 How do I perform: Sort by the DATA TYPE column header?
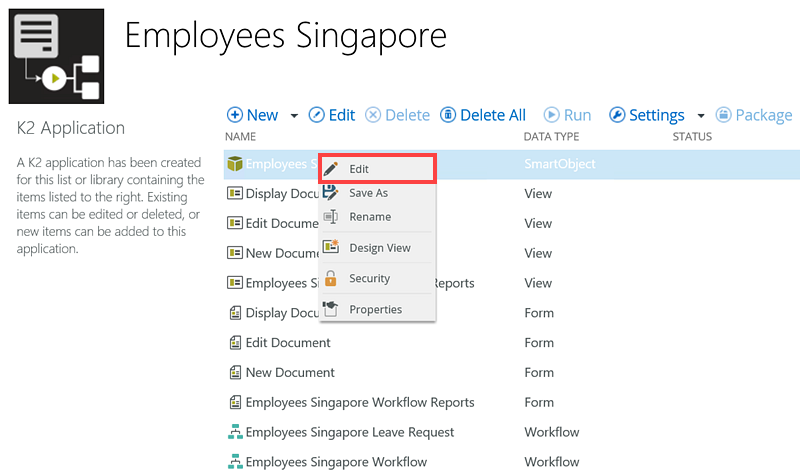[x=551, y=137]
